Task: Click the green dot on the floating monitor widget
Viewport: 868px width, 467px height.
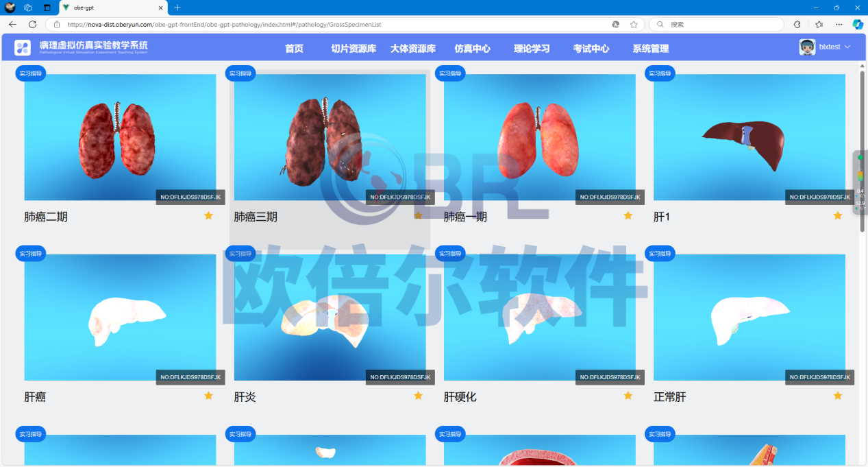Action: pos(860,158)
